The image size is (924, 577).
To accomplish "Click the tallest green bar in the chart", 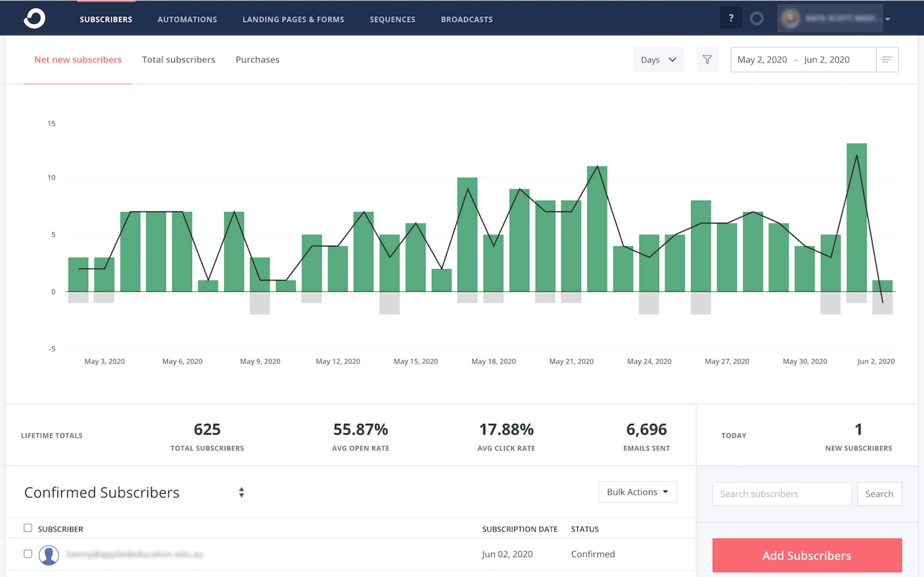I will (856, 218).
